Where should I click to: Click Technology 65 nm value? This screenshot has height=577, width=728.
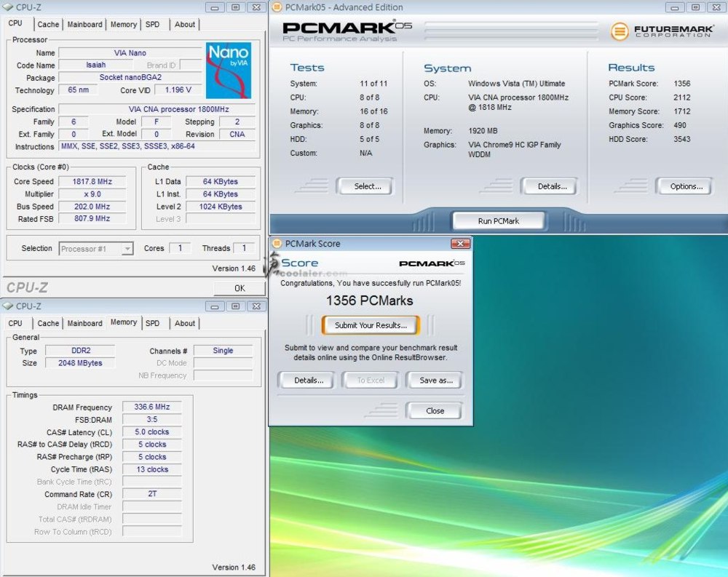pos(78,89)
